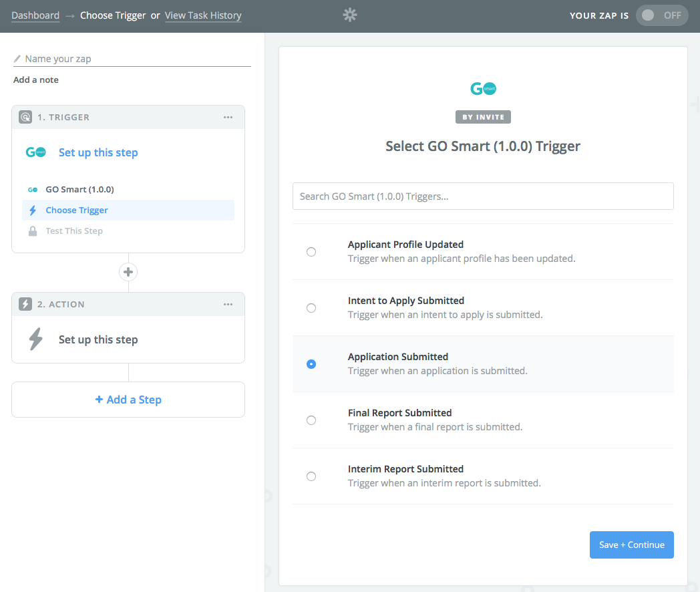Click the BY INVITE badge

(483, 117)
